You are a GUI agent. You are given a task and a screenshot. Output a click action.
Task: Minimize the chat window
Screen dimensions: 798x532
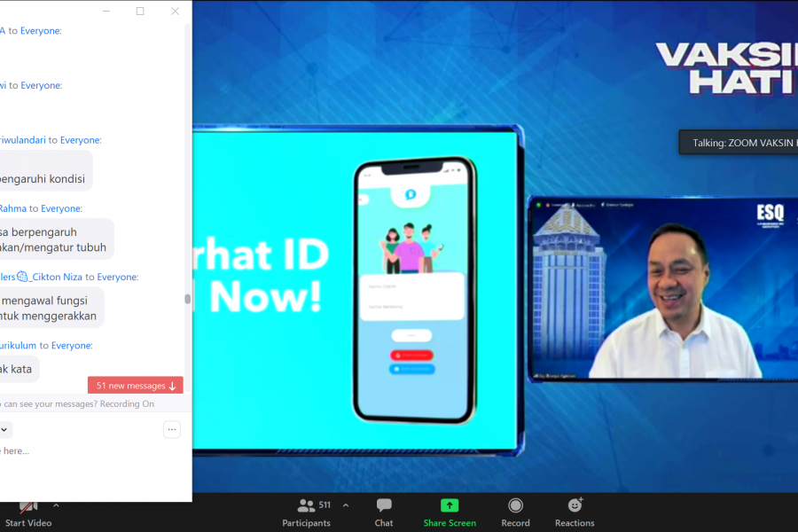pyautogui.click(x=106, y=12)
